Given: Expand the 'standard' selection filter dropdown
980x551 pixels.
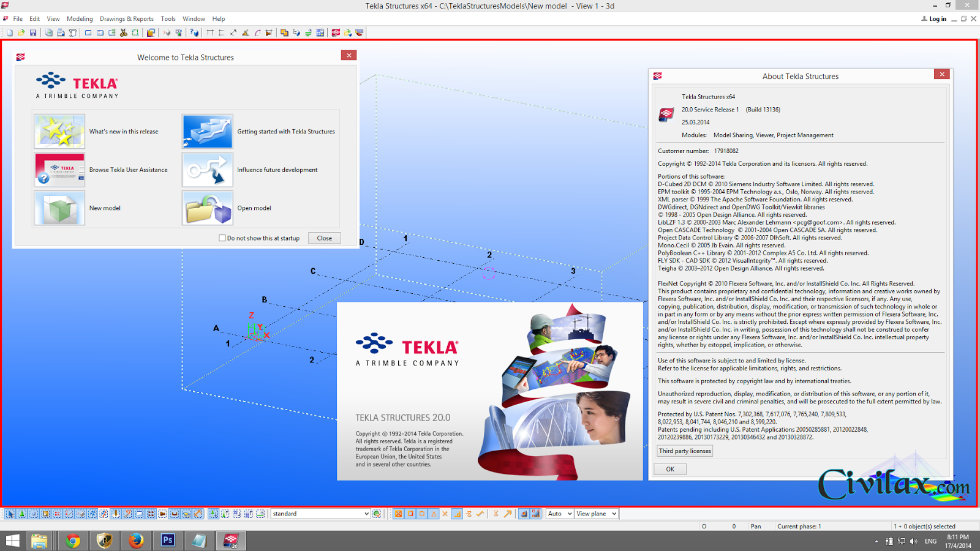Looking at the screenshot, I should tap(366, 514).
